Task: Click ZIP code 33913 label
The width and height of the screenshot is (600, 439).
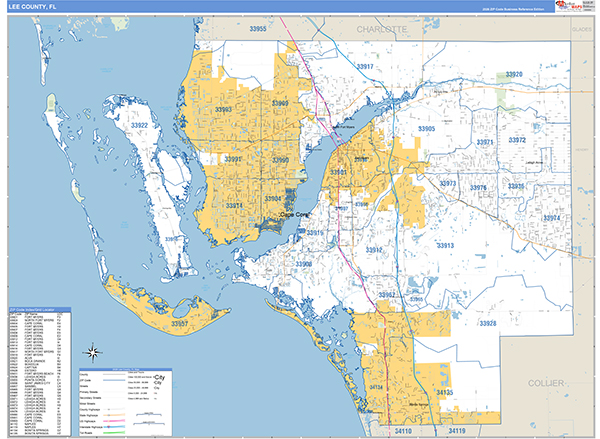Action: coord(445,245)
